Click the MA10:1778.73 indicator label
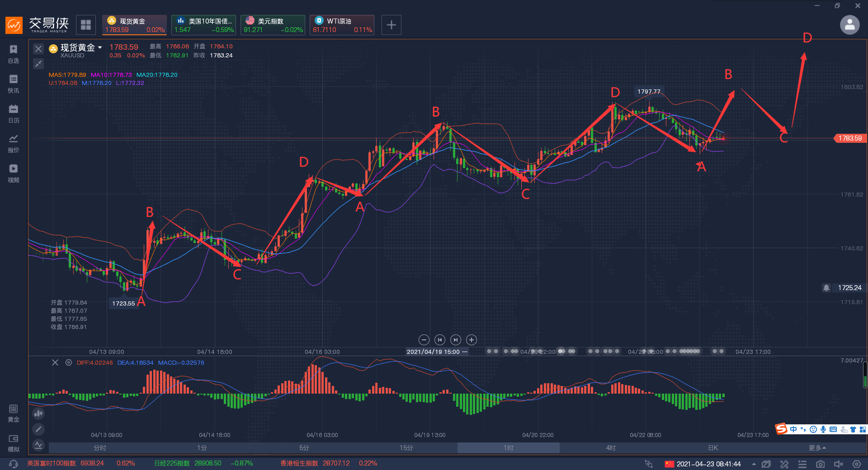Screen dimensions: 868x470 coord(111,75)
